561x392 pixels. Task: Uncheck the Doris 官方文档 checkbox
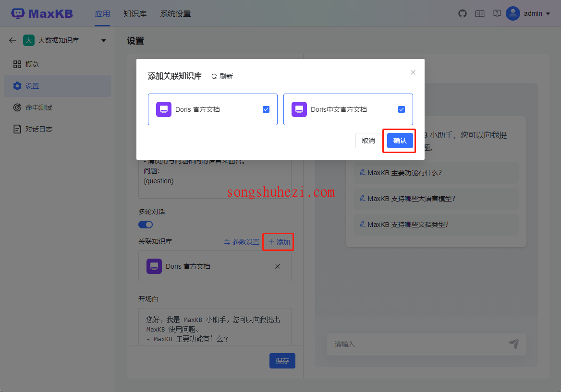click(x=266, y=109)
